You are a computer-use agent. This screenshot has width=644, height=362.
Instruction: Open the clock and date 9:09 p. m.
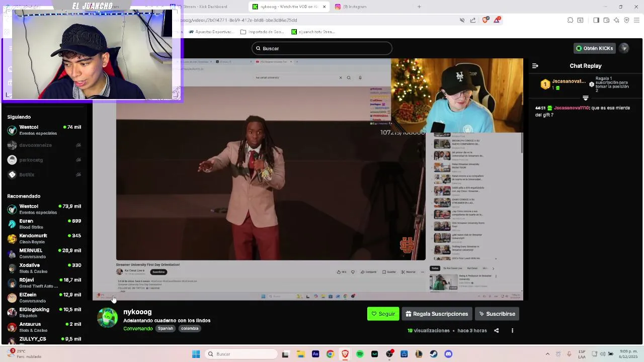click(629, 354)
